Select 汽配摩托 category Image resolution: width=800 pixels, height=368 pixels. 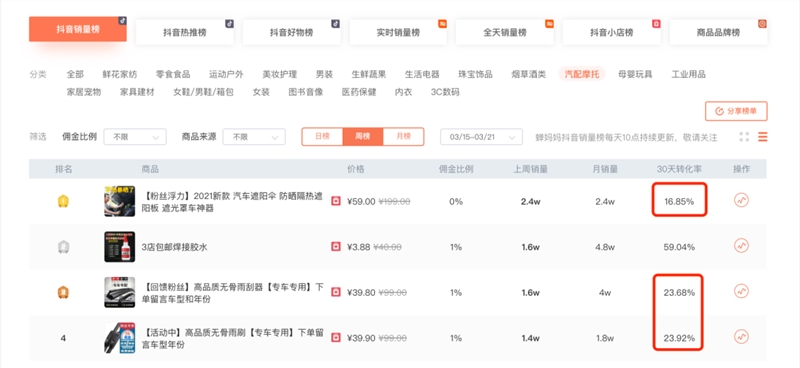pyautogui.click(x=582, y=75)
